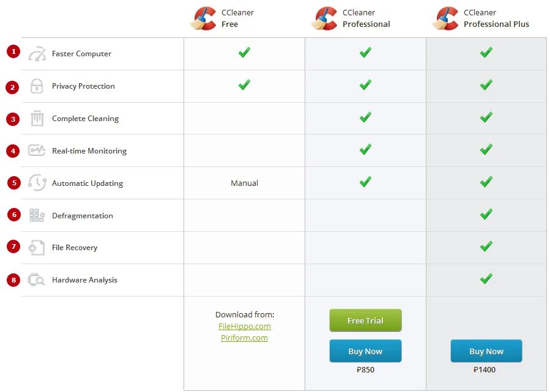Click the Defragmentation blocks icon
The height and width of the screenshot is (392, 550).
[x=37, y=215]
